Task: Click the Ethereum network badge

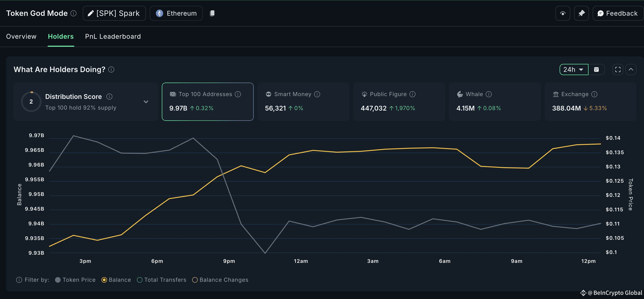Action: pos(176,13)
